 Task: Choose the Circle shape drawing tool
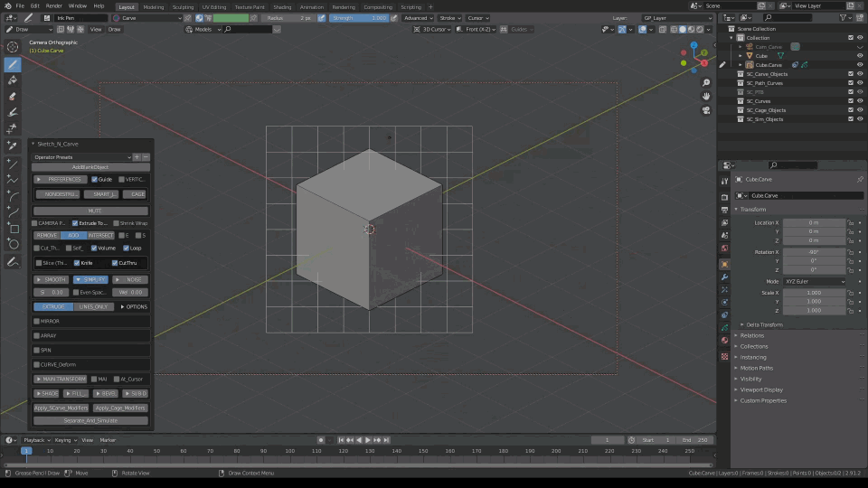click(13, 244)
